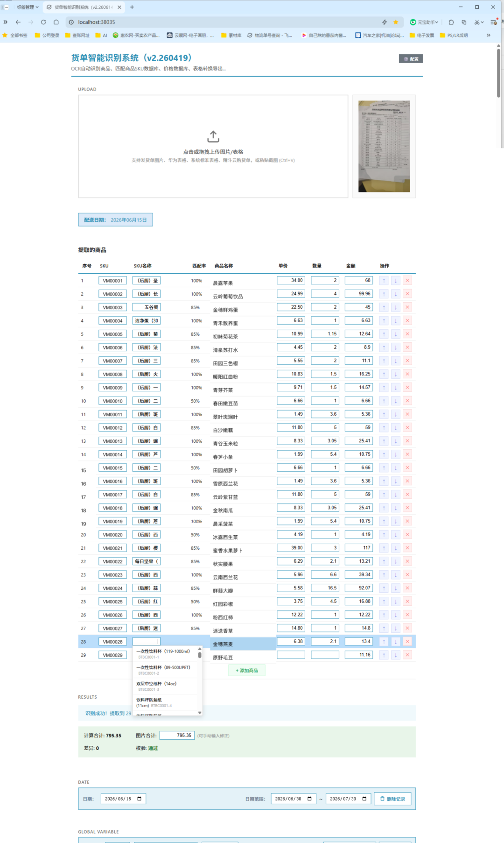Click the browser back arrow
This screenshot has height=843, width=504.
coord(18,22)
